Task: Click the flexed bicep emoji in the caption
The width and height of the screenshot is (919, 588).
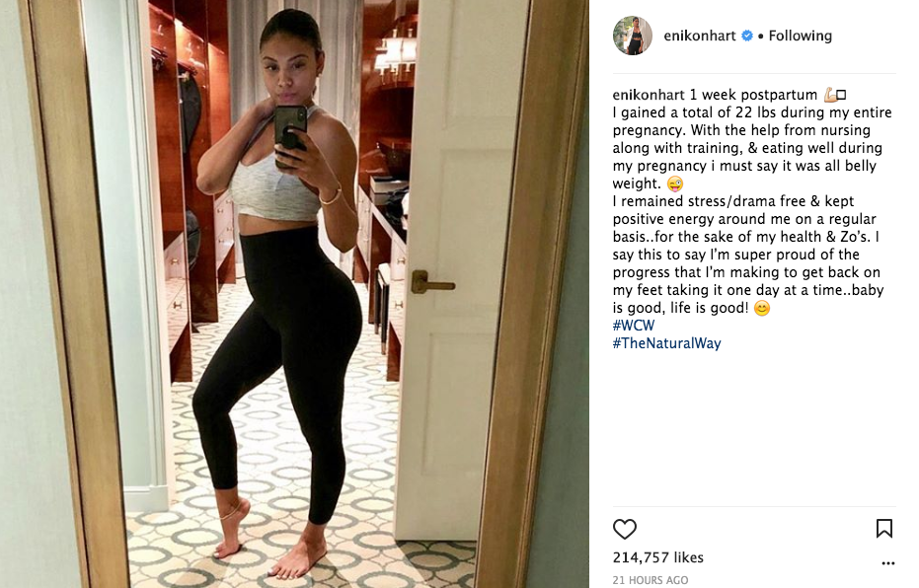Action: (830, 95)
